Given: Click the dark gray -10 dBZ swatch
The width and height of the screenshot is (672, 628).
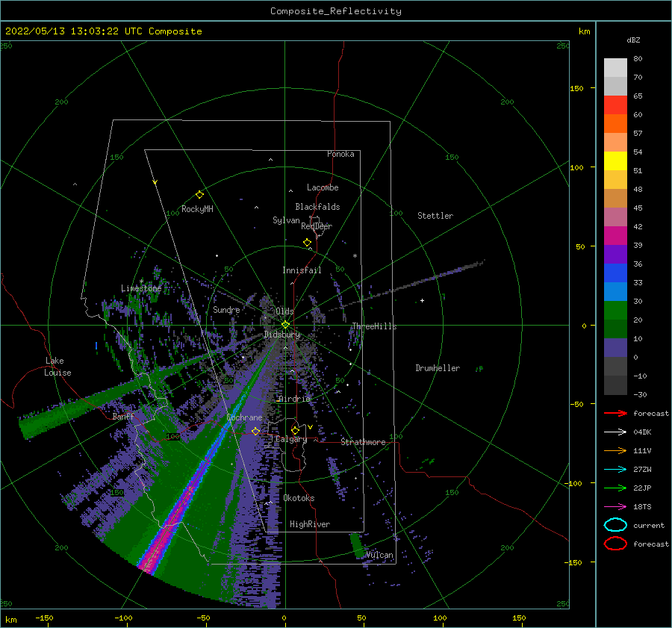Looking at the screenshot, I should pyautogui.click(x=615, y=385).
